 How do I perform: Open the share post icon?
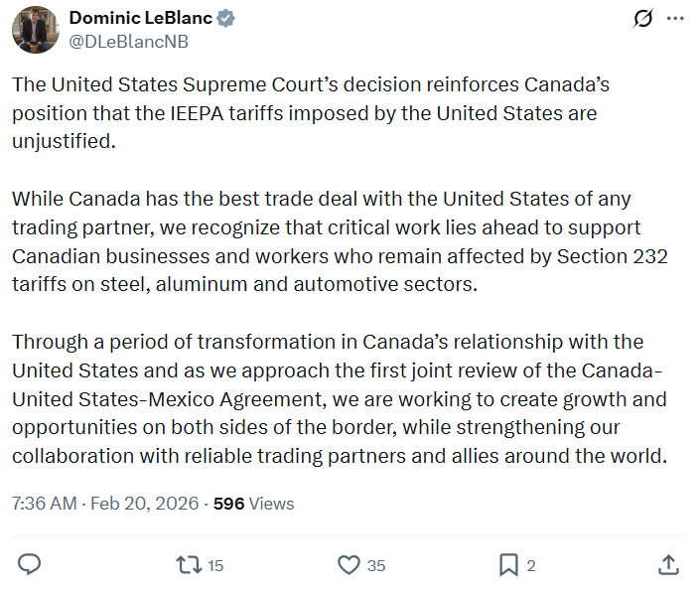[x=669, y=565]
